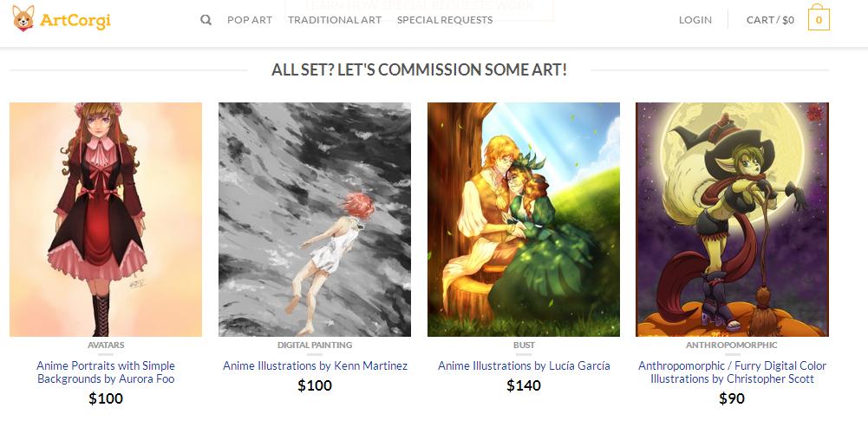
Task: Click the LOGIN link
Action: point(695,20)
